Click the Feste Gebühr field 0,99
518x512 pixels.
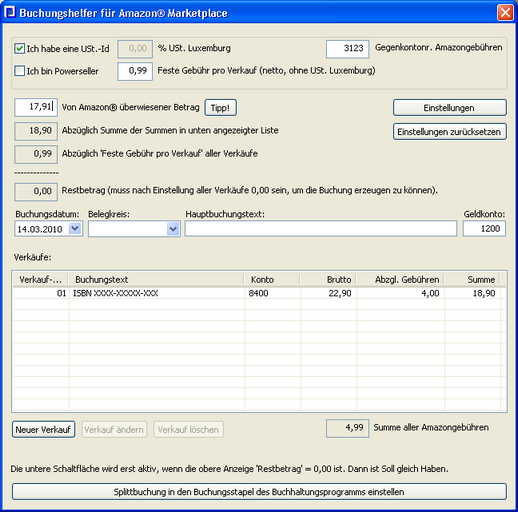pos(135,71)
